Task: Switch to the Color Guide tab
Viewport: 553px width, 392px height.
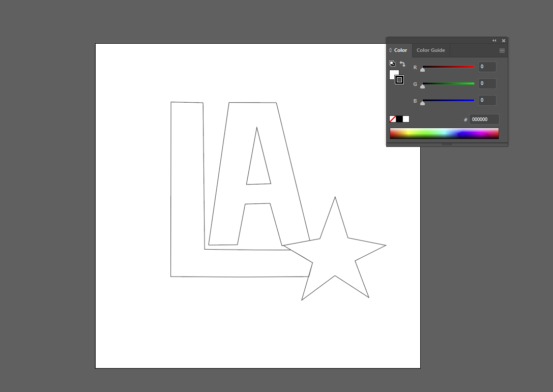Action: click(x=430, y=50)
